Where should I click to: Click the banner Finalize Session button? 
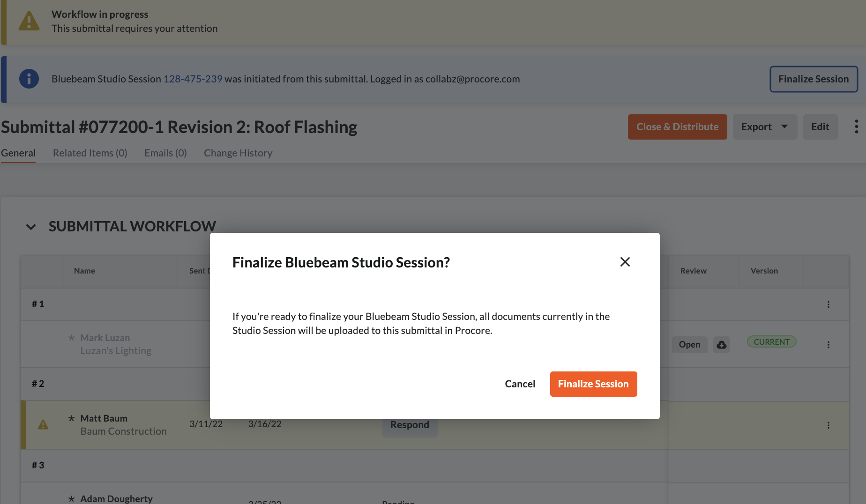pyautogui.click(x=813, y=79)
